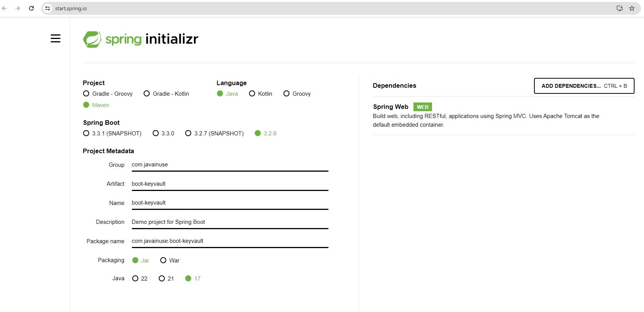Click the Spring Web description text
Screen dimensions: 644x312
[x=486, y=120]
